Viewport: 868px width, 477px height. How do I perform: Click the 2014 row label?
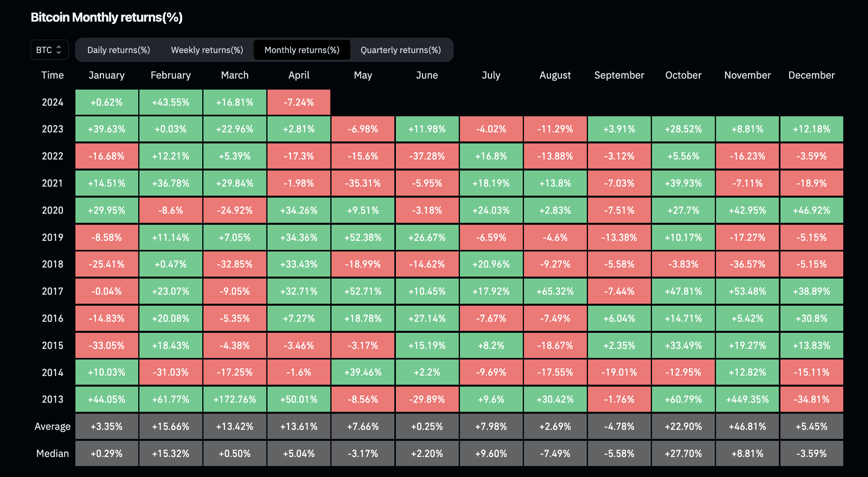53,372
